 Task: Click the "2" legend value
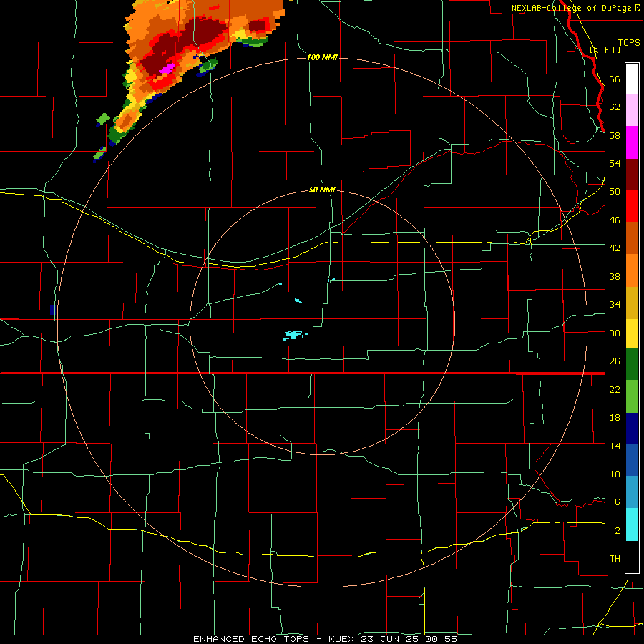point(618,530)
